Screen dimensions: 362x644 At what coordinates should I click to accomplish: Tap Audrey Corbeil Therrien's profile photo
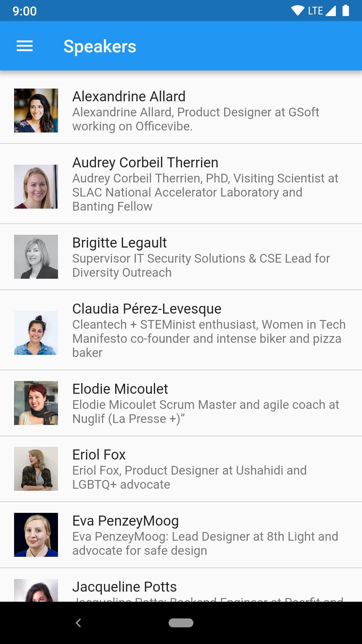[36, 187]
